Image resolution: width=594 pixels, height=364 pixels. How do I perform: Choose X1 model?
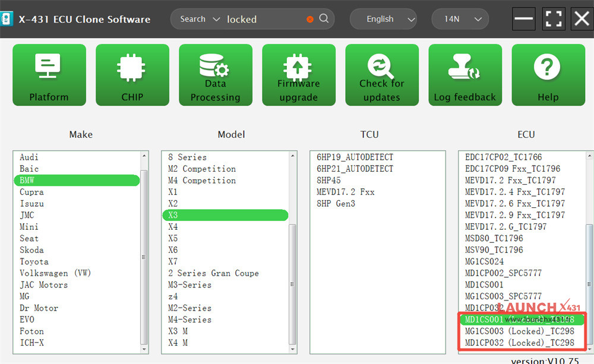[173, 192]
